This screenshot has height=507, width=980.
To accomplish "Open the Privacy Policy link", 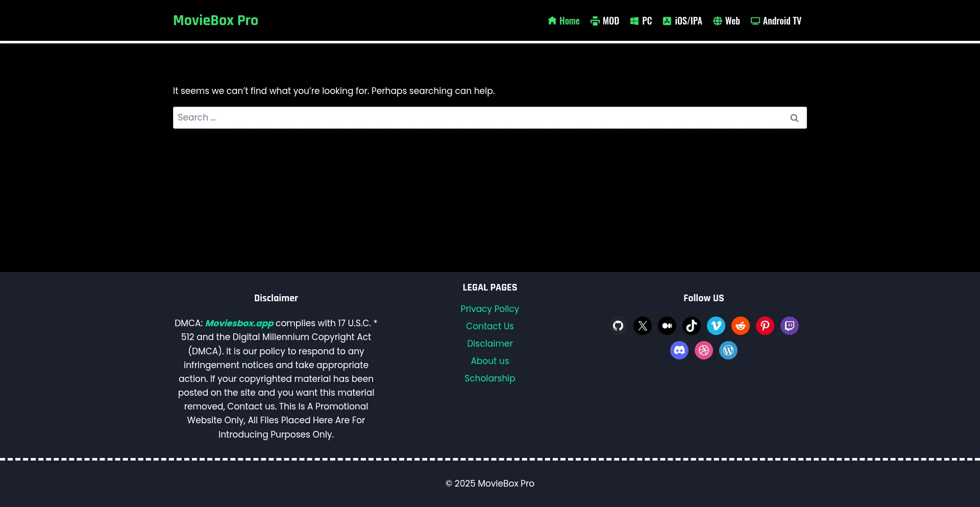I will pyautogui.click(x=489, y=309).
